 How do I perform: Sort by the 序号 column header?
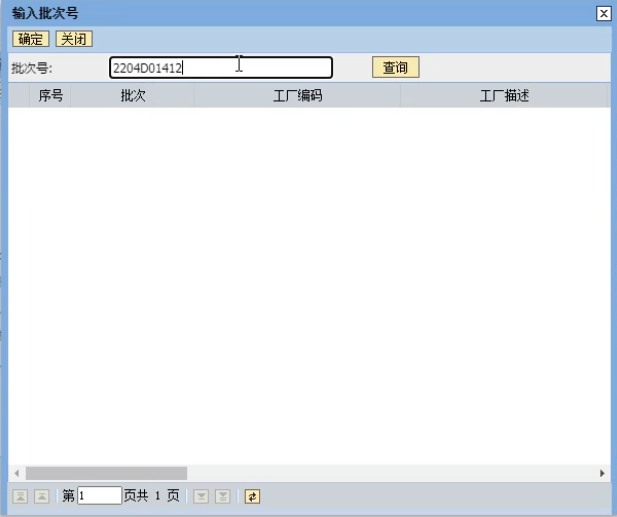tap(51, 96)
